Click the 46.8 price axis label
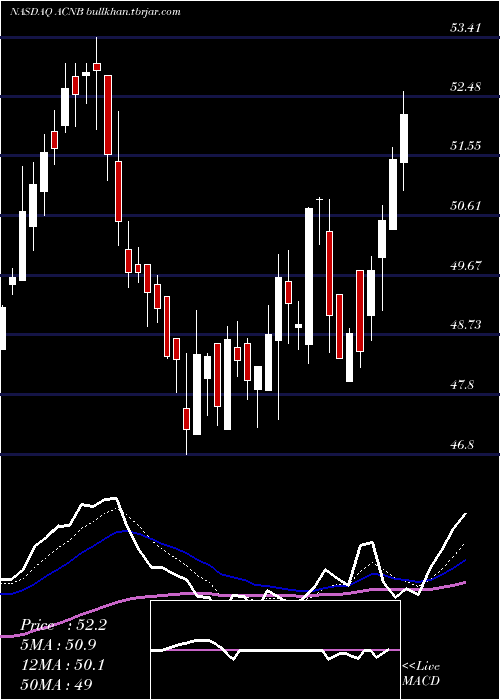This screenshot has width=500, height=700. [x=462, y=445]
